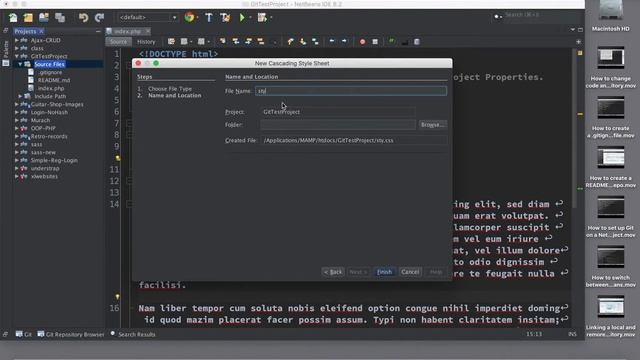Switch to History view tab

[x=146, y=42]
